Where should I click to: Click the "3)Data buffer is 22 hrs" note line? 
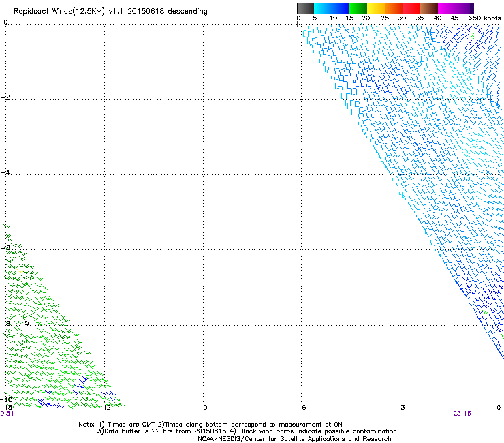click(x=247, y=431)
